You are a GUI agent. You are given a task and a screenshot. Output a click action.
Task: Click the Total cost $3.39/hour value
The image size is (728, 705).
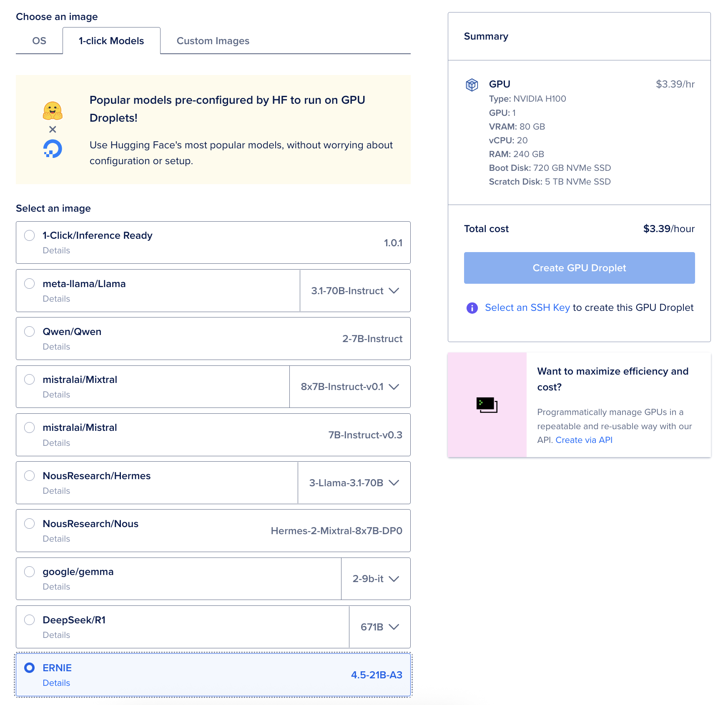pyautogui.click(x=669, y=229)
